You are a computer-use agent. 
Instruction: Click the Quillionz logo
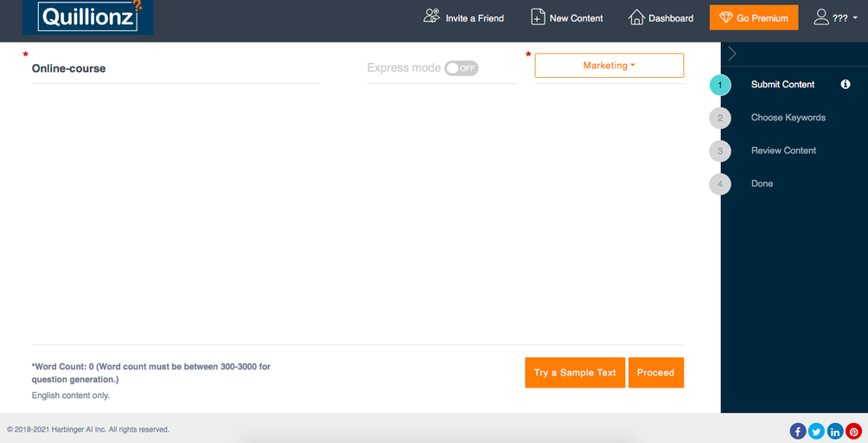pyautogui.click(x=88, y=17)
